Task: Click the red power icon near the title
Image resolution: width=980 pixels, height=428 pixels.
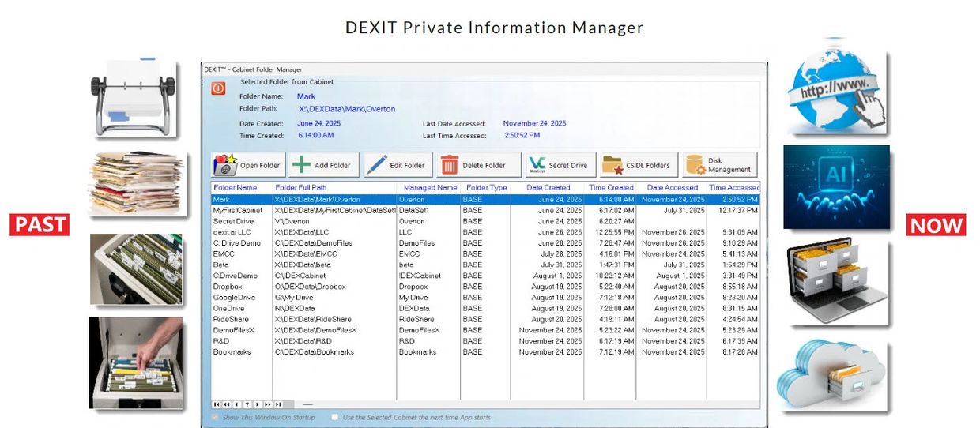Action: 218,88
